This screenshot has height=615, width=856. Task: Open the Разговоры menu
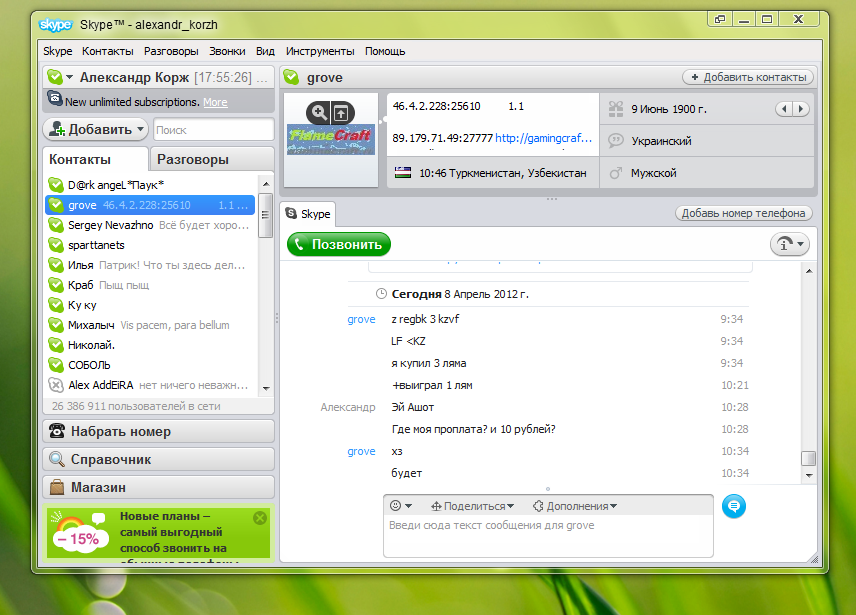[x=171, y=51]
